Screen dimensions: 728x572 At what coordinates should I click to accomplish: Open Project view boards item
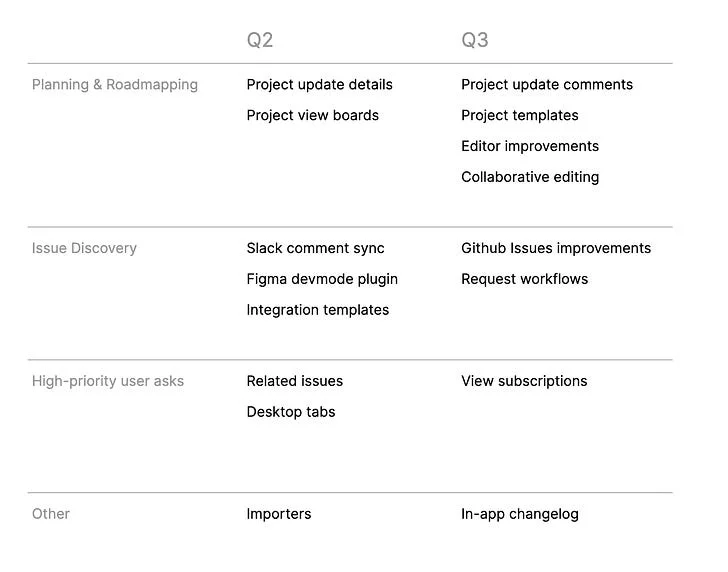(312, 115)
